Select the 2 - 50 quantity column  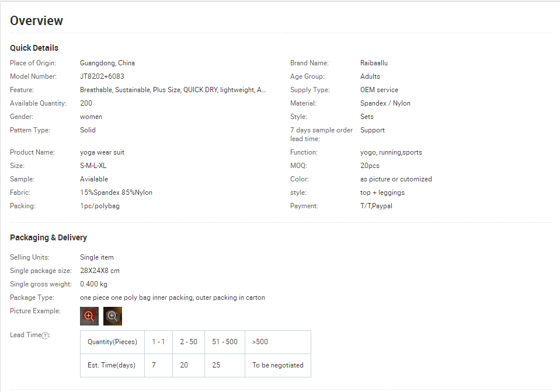click(188, 342)
